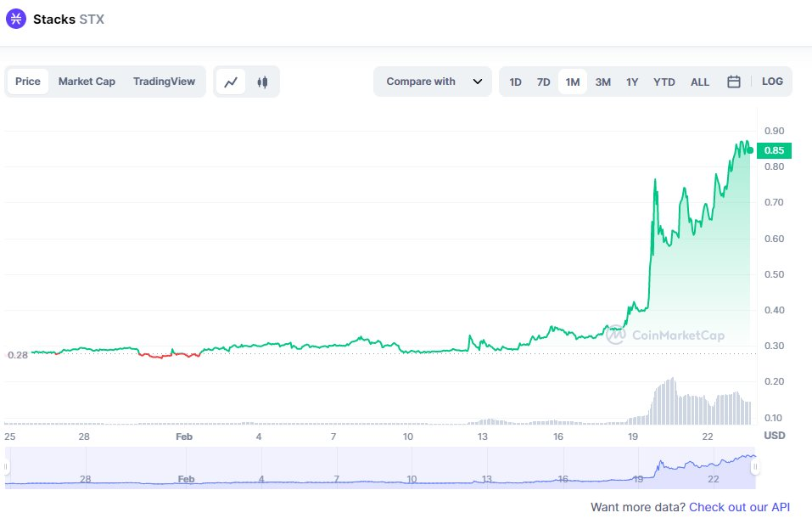Open the TradingView tab
Screen dimensions: 812x524
(164, 82)
